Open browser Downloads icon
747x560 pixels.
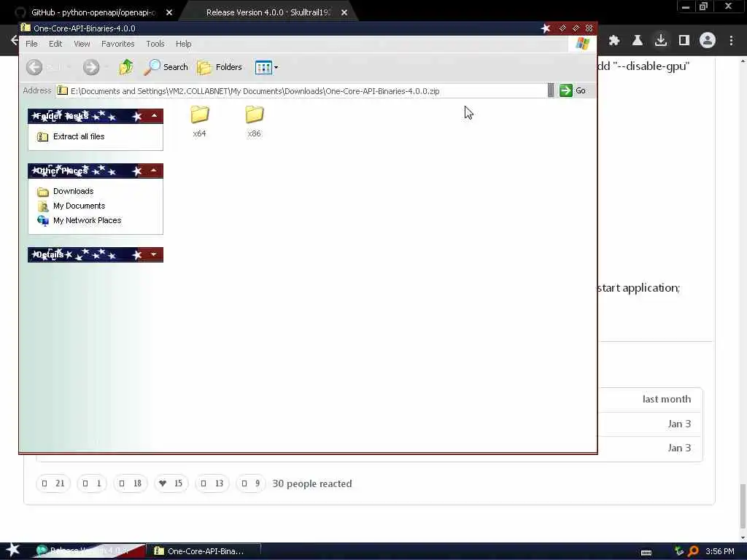pyautogui.click(x=661, y=41)
